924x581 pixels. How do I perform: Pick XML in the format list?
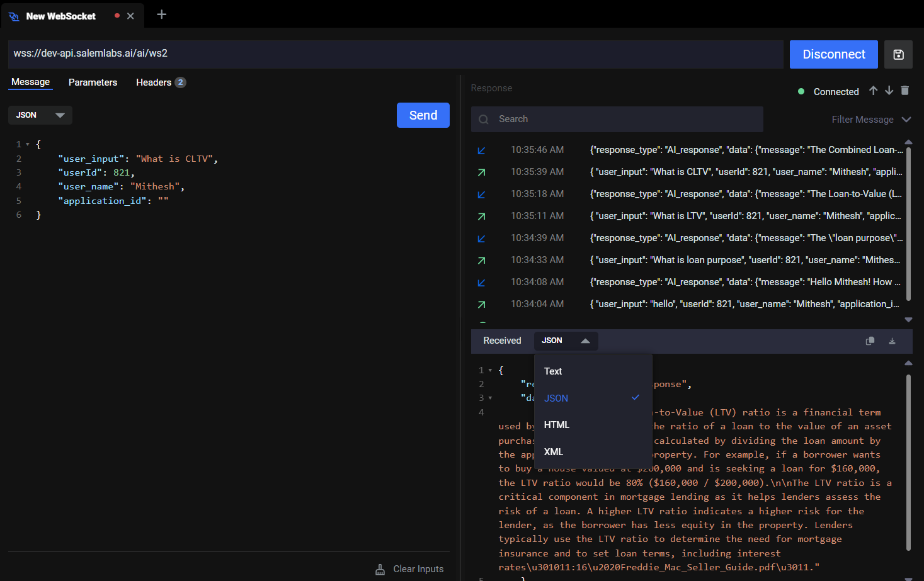pos(554,452)
